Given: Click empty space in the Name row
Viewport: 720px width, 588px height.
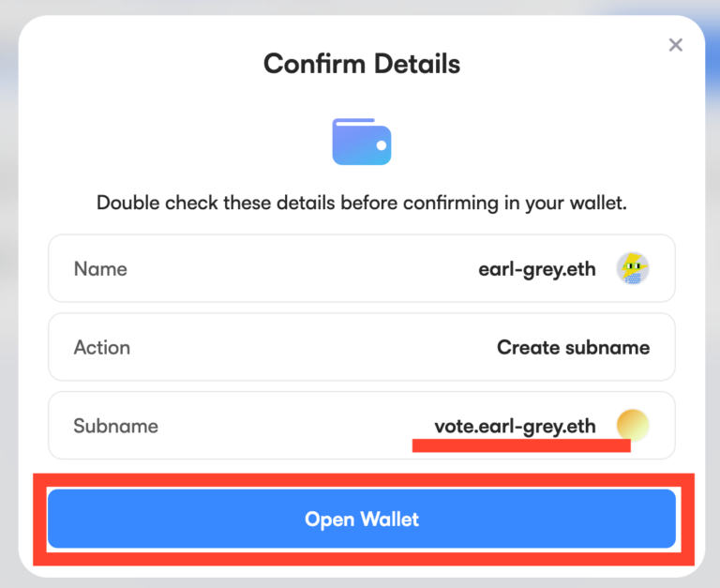Looking at the screenshot, I should 281,269.
